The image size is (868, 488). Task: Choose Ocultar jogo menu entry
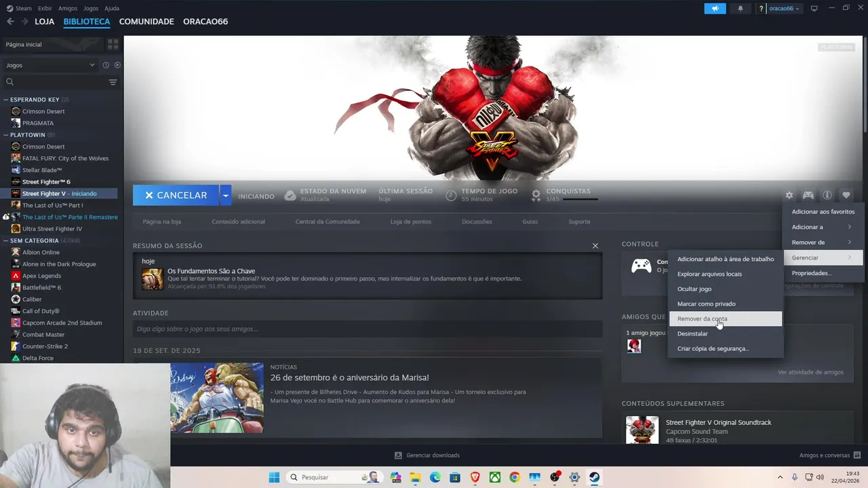pyautogui.click(x=726, y=289)
